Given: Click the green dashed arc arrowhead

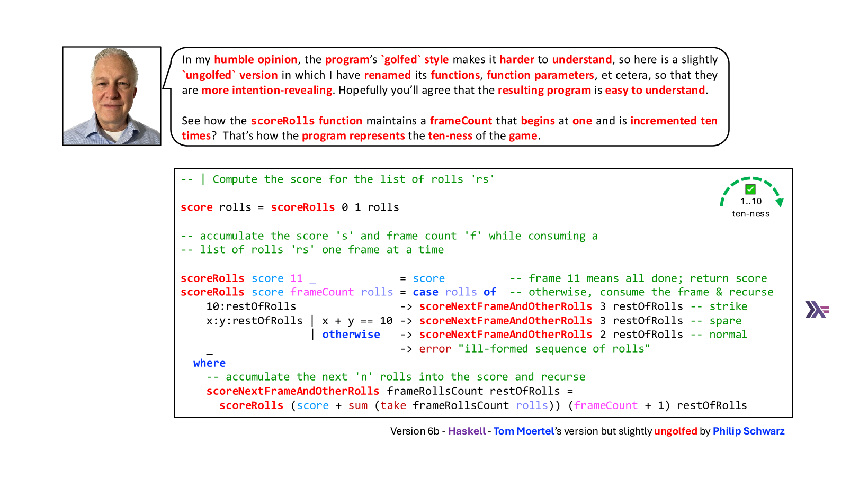Looking at the screenshot, I should click(779, 203).
